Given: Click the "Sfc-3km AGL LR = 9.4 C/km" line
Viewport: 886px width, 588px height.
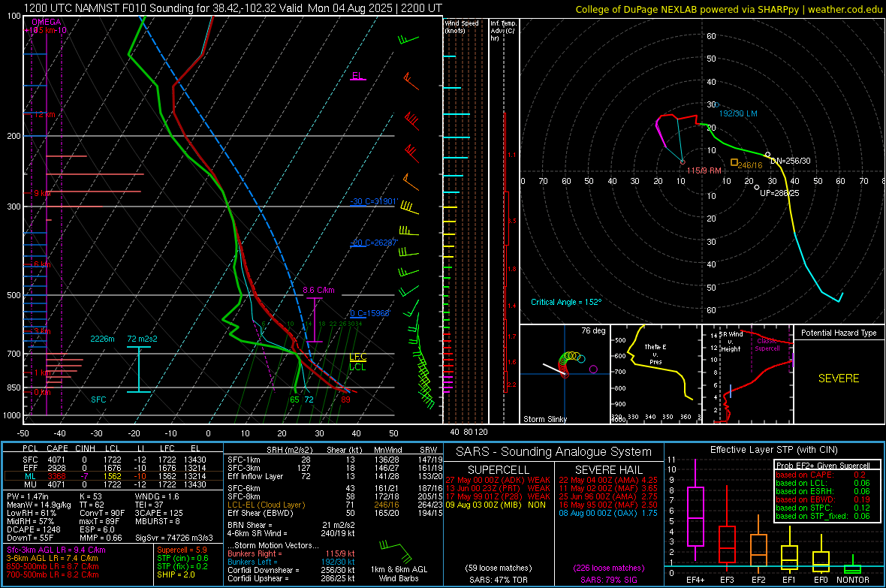Looking at the screenshot, I should (56, 550).
